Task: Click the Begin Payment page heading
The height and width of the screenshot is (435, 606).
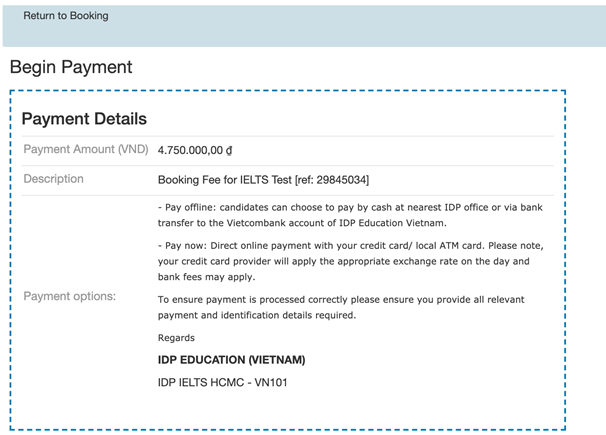Action: click(x=70, y=68)
